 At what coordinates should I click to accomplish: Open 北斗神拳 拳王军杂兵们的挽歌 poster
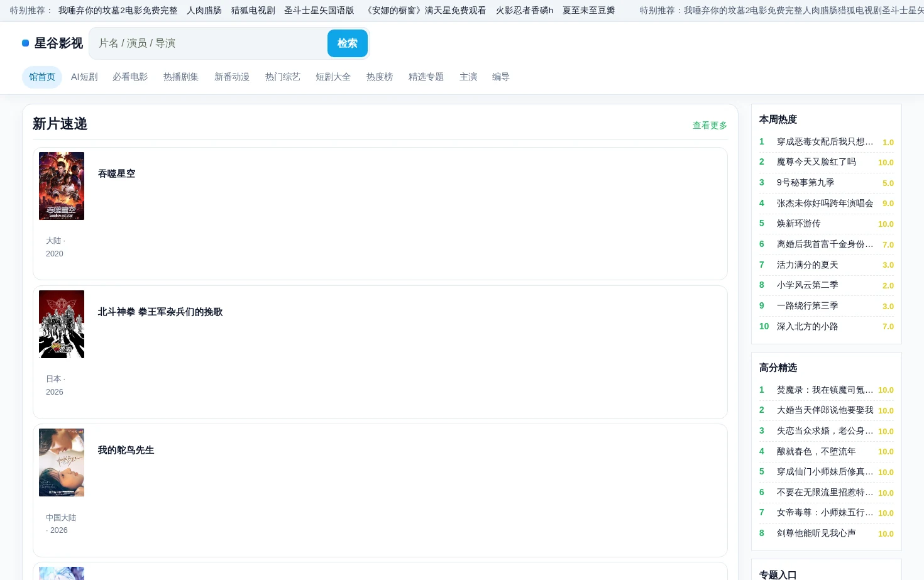pyautogui.click(x=62, y=324)
